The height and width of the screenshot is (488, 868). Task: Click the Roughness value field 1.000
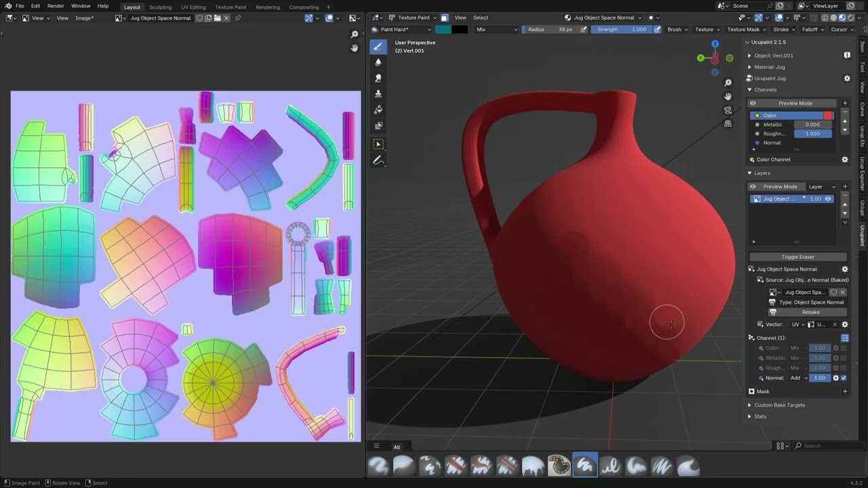tap(812, 134)
